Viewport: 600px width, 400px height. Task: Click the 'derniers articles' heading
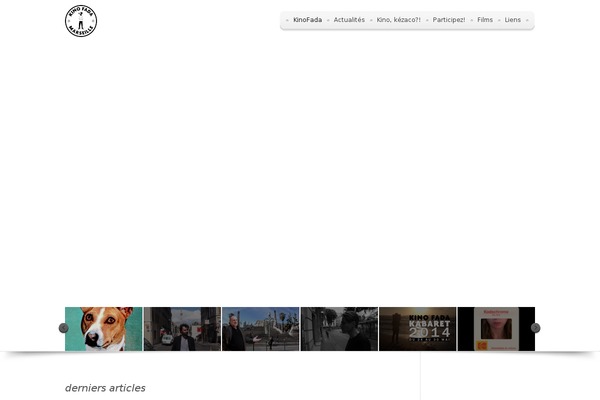tap(105, 388)
